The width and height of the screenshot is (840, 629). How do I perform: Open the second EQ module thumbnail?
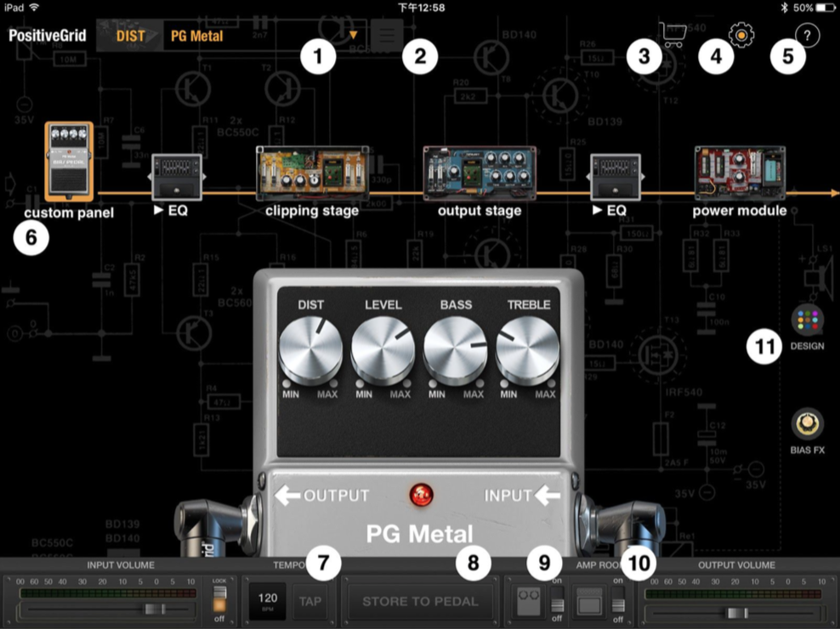(x=616, y=177)
